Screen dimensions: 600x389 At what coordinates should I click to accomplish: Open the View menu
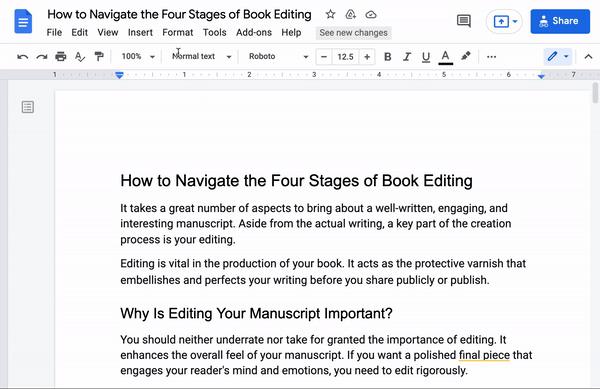[108, 33]
